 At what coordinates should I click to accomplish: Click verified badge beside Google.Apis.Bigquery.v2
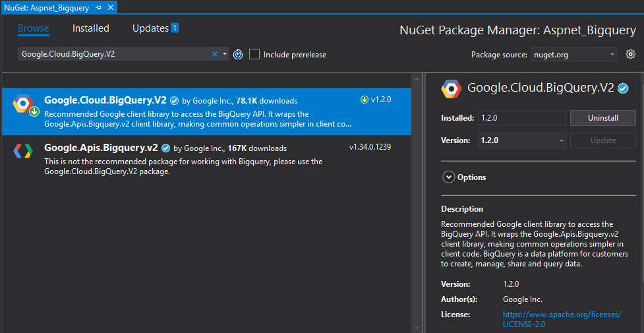[165, 148]
